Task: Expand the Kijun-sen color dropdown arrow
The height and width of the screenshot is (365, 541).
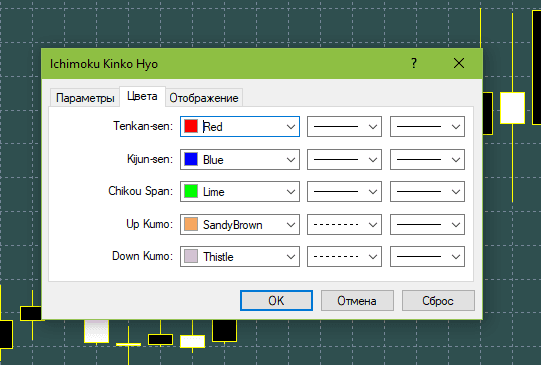Action: [x=291, y=160]
